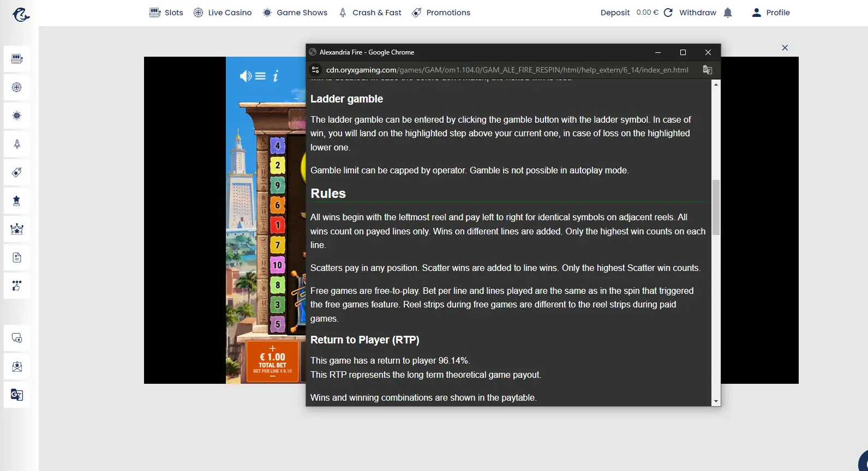Select payline number 4
Viewport: 868px width, 471px height.
278,146
